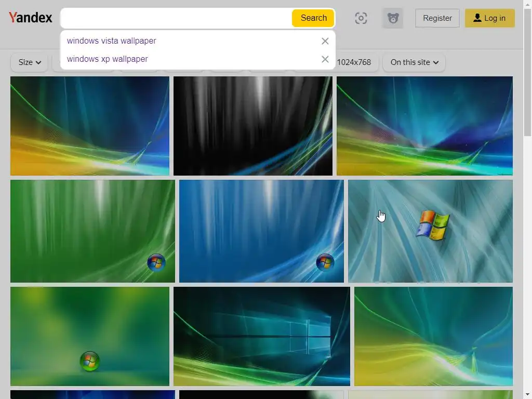Open the bright blue aurora wallpaper in top row
The image size is (532, 399).
(x=424, y=126)
